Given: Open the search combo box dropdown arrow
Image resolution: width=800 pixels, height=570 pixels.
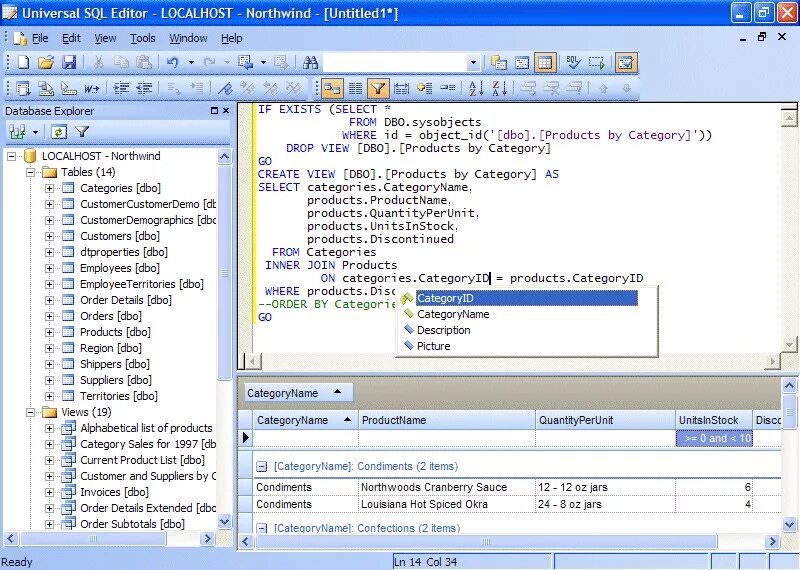Looking at the screenshot, I should pos(473,63).
